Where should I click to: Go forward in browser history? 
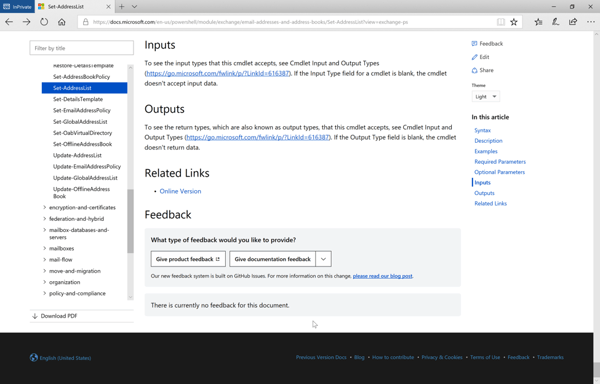[26, 22]
